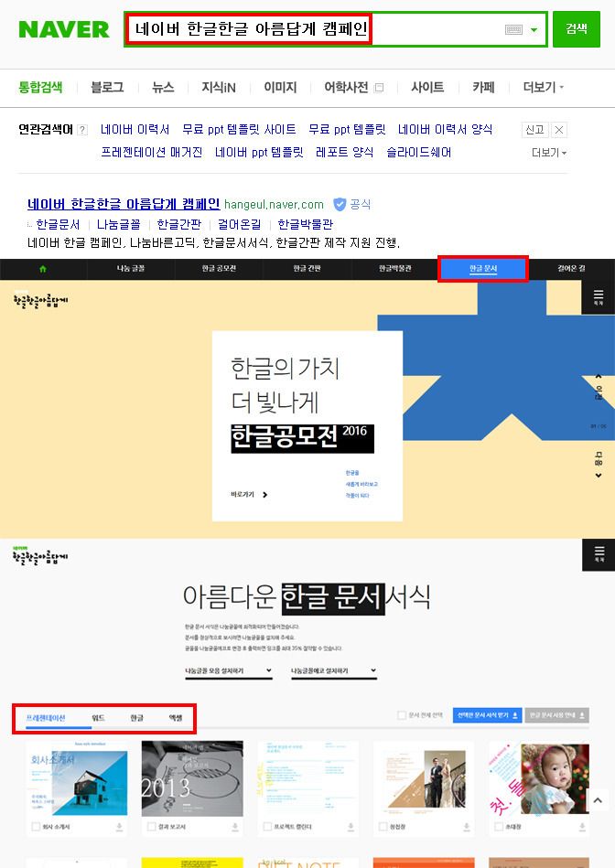Click into the Naver search input field
Viewport: 615px width, 868px height.
pyautogui.click(x=335, y=29)
